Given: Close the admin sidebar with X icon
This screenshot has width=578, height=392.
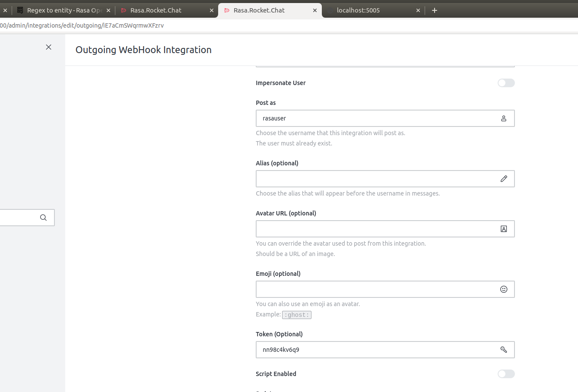Looking at the screenshot, I should point(49,47).
